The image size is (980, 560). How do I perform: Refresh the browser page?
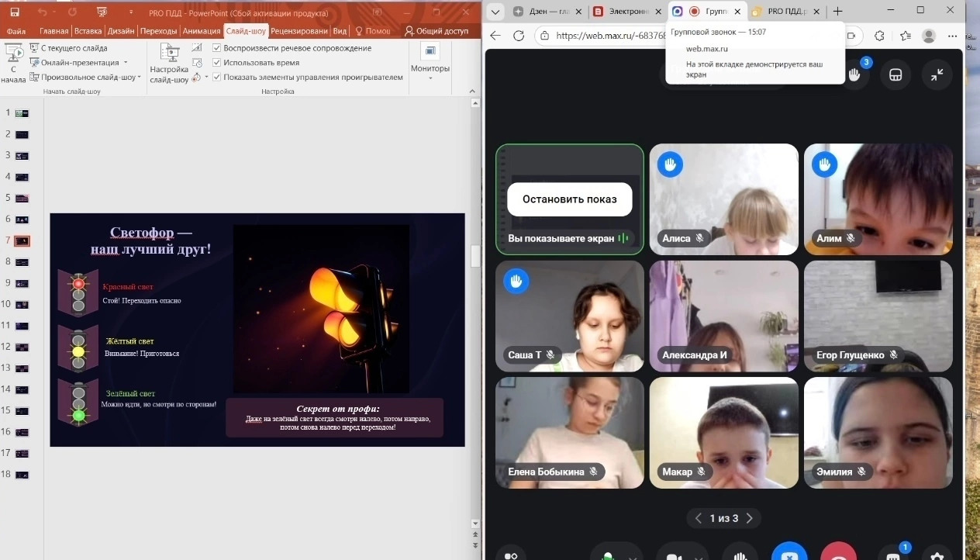519,36
